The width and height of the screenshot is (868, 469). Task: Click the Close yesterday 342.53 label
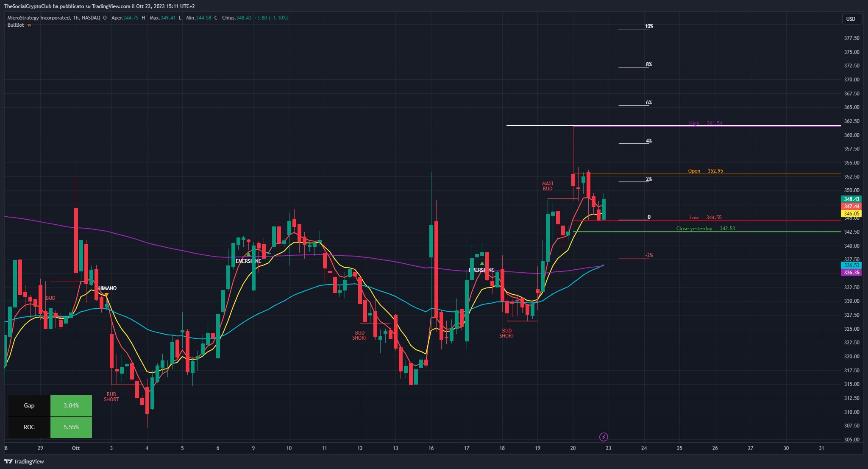coord(705,229)
